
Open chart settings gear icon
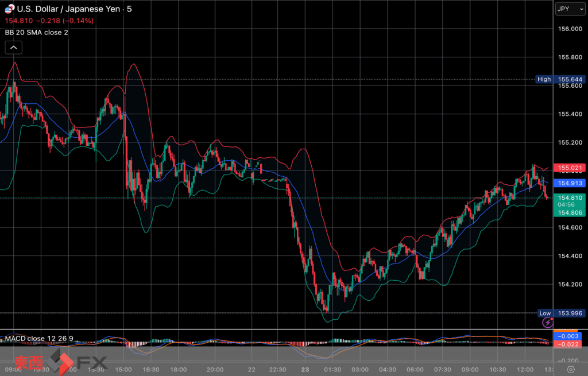pyautogui.click(x=570, y=369)
